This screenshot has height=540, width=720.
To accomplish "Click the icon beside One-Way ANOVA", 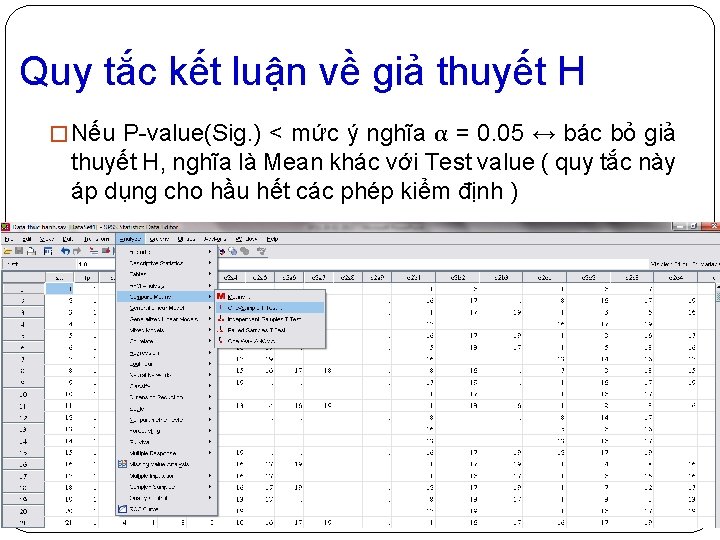I will 221,341.
